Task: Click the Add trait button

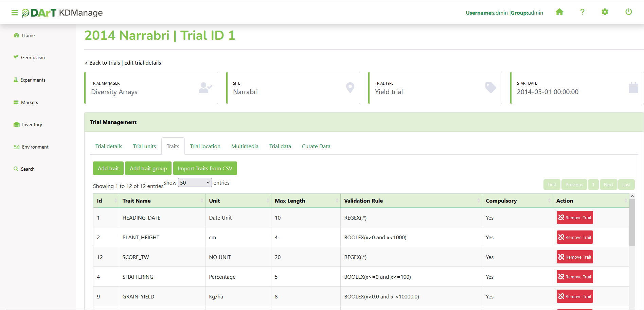Action: click(108, 169)
